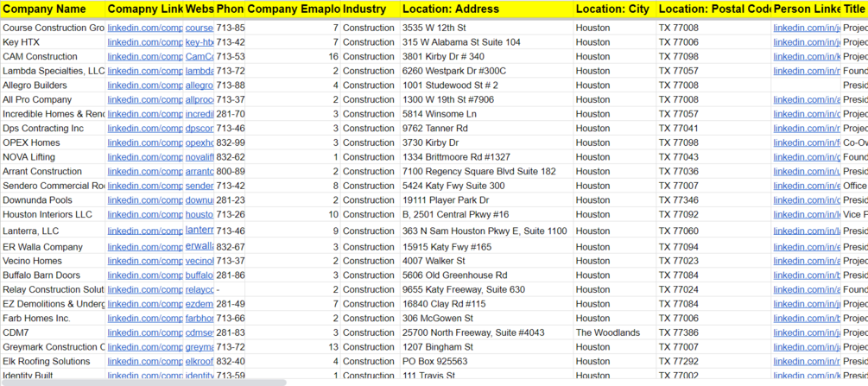Select address PO Box 925563

click(x=486, y=361)
